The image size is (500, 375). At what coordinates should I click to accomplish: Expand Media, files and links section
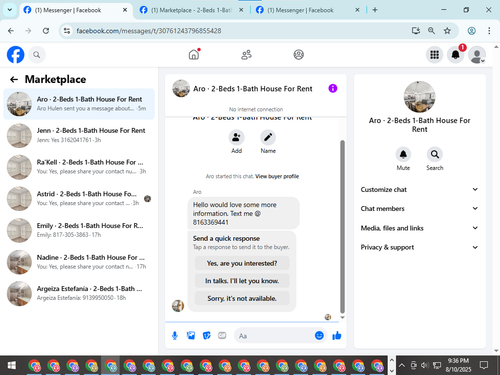[x=419, y=228]
